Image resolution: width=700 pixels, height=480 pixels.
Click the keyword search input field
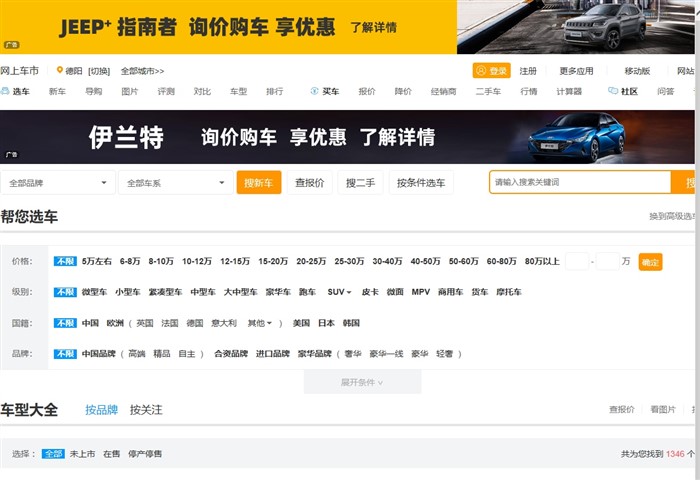point(580,182)
